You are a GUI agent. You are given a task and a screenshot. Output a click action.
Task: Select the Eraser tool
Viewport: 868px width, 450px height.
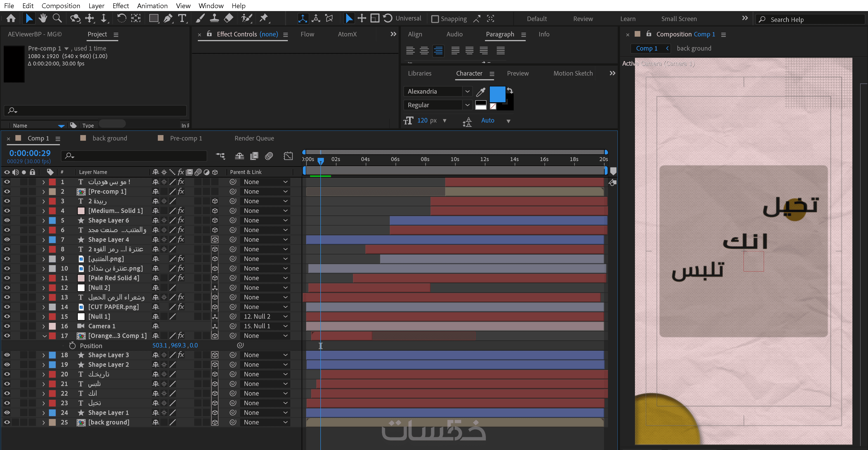pos(228,18)
